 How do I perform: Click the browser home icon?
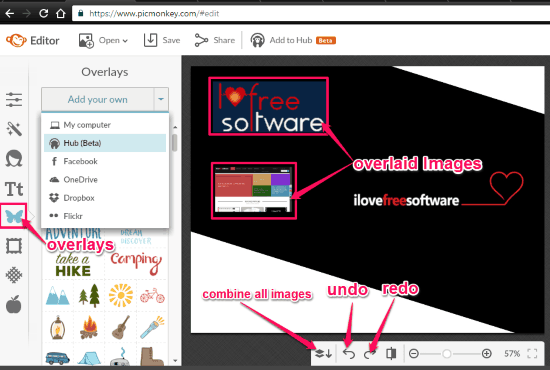tap(61, 14)
